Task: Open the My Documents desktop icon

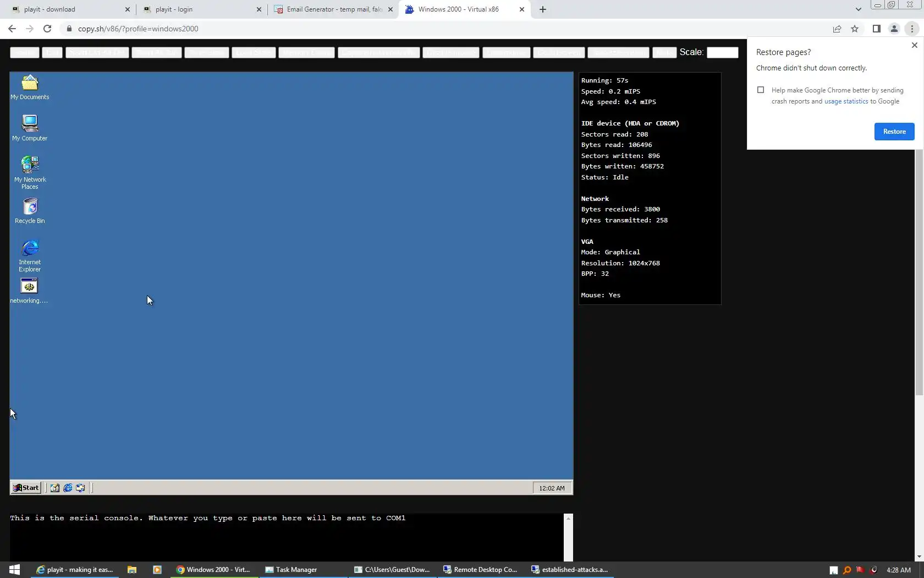Action: pos(30,88)
